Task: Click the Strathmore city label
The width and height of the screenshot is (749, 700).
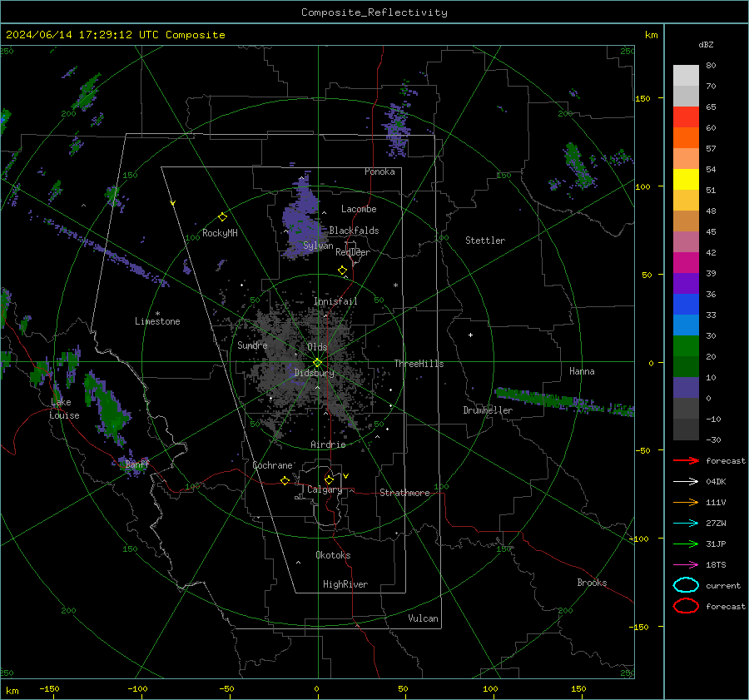Action: tap(404, 493)
